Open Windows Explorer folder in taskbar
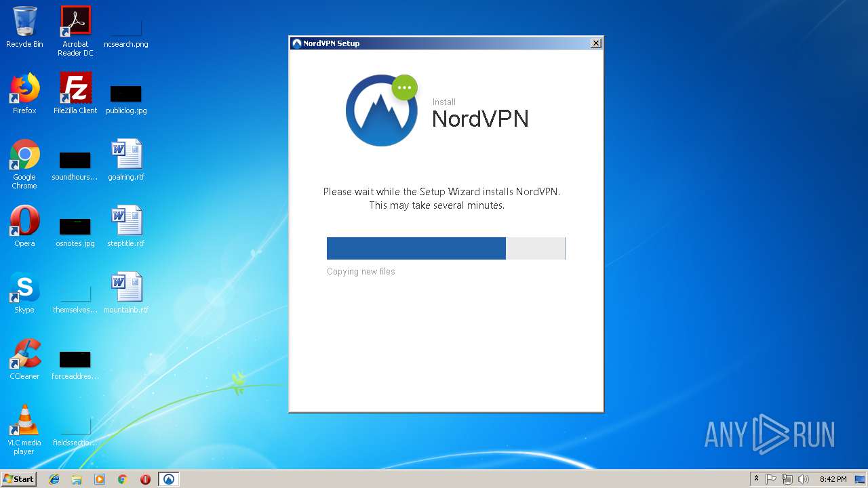Viewport: 868px width, 488px height. tap(77, 479)
